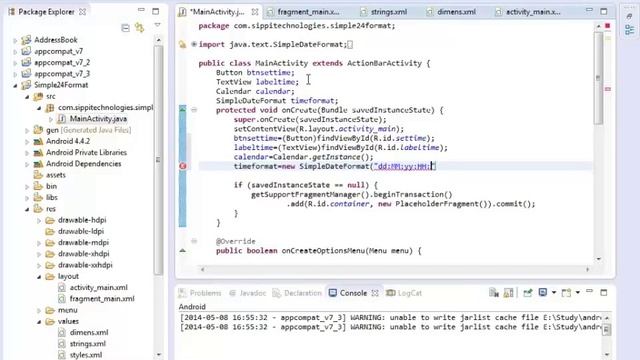Collapse the layout folder
This screenshot has width=640, height=360.
[x=39, y=277]
